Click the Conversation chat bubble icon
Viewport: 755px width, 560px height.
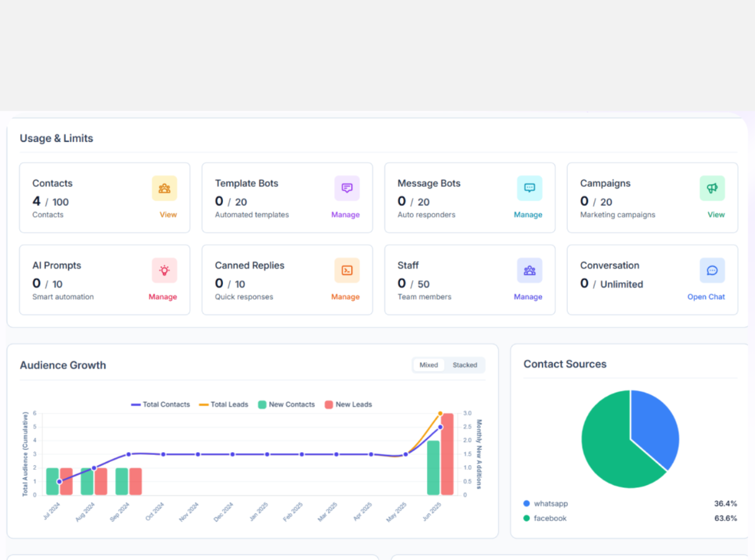tap(712, 270)
